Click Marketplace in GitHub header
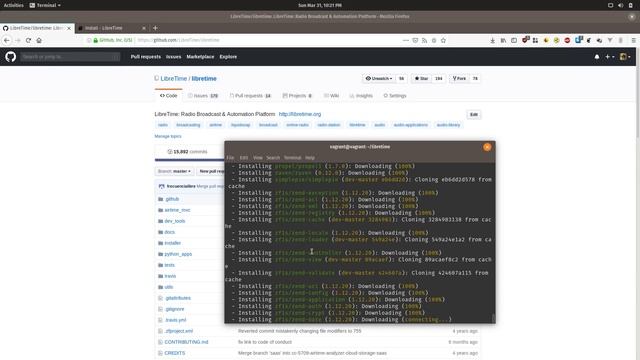The image size is (640, 360). pos(200,57)
